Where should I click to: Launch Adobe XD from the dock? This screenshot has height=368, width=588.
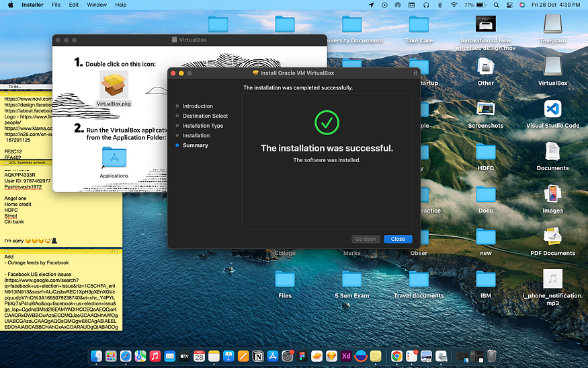pyautogui.click(x=346, y=356)
